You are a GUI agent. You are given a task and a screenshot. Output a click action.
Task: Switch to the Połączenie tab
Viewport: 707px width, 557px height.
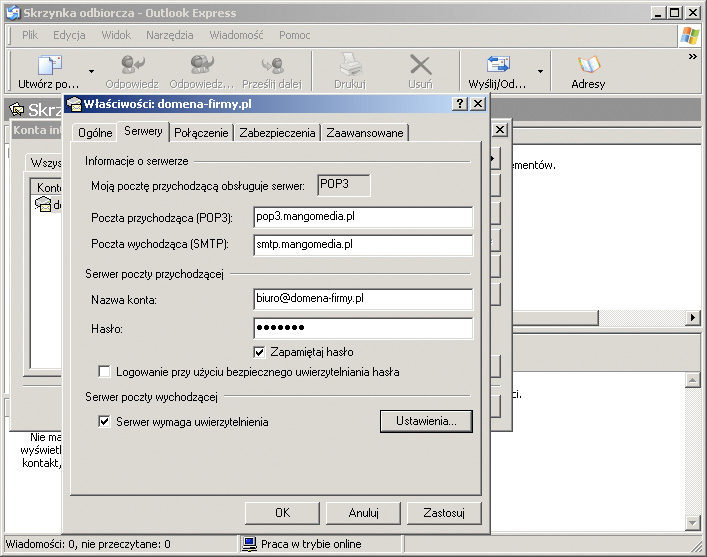click(201, 133)
